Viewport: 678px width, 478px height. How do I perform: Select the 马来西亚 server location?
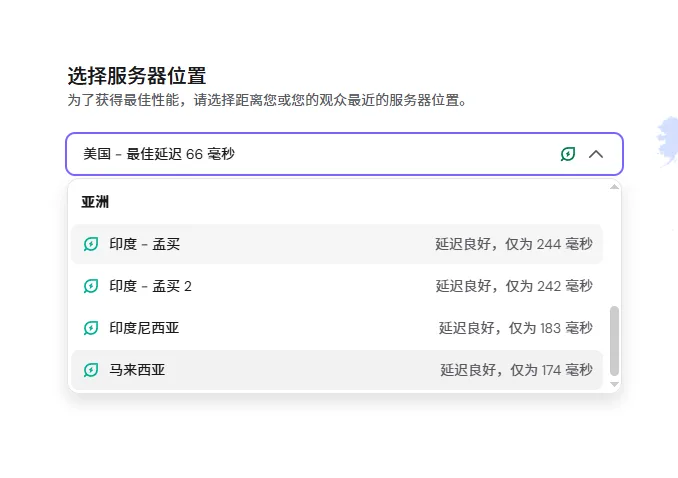[337, 370]
